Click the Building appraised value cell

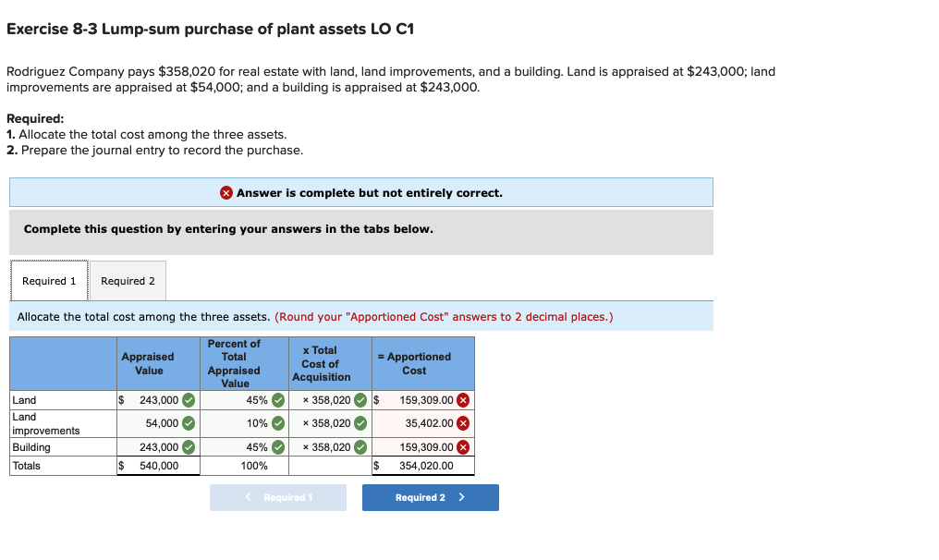pyautogui.click(x=157, y=446)
